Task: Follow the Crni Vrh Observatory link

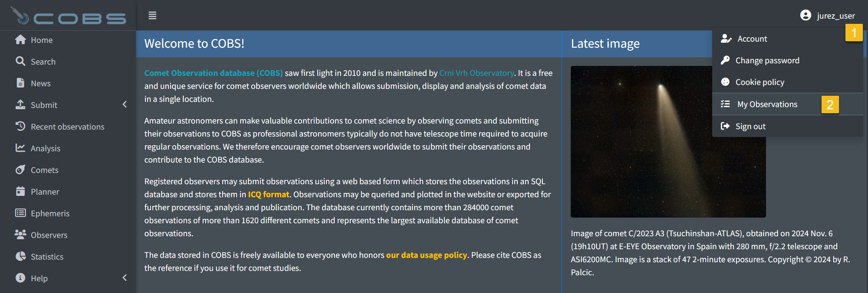Action: 476,73
